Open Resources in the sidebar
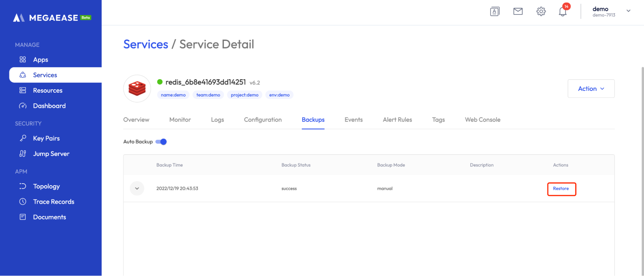 [x=48, y=90]
